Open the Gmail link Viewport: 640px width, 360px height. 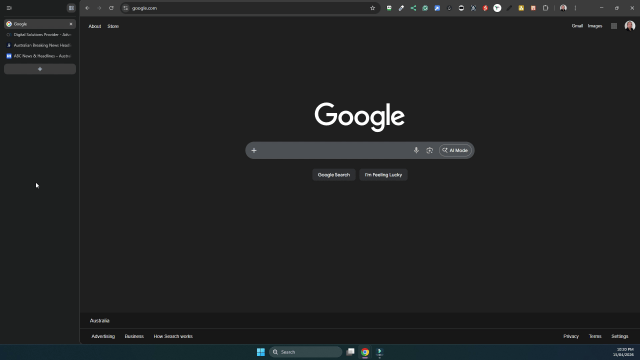577,26
